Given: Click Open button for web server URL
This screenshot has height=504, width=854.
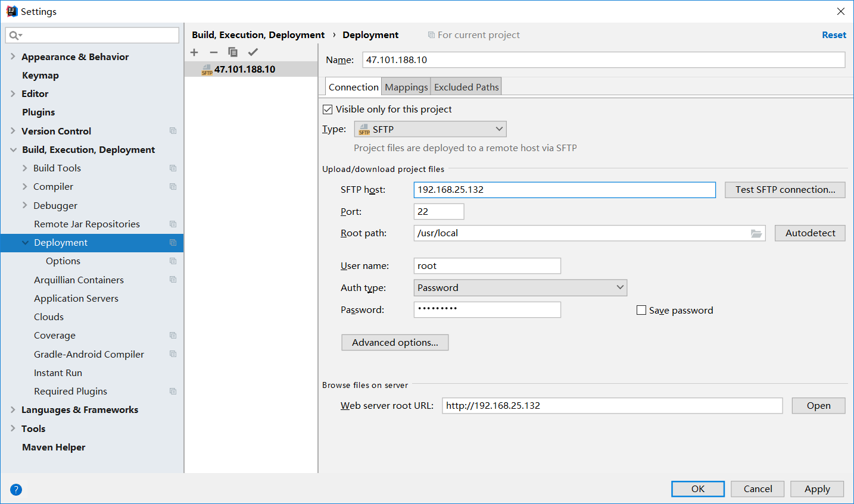Looking at the screenshot, I should [818, 406].
